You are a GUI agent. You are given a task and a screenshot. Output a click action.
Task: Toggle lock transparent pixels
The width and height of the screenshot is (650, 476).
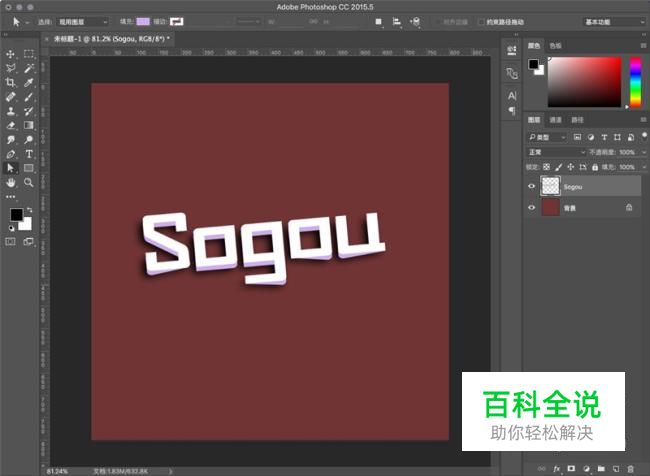pyautogui.click(x=546, y=167)
